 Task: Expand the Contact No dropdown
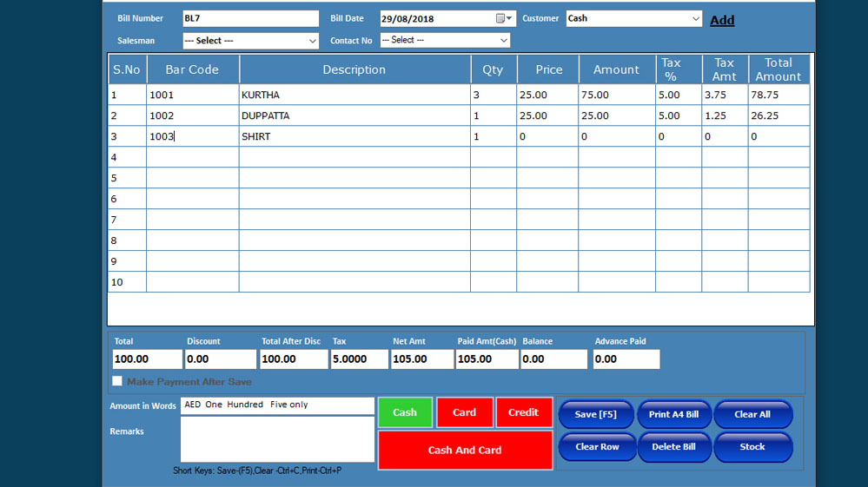[503, 40]
